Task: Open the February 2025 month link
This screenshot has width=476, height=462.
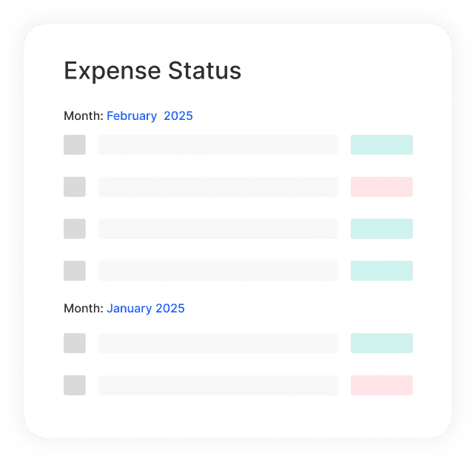Action: 150,116
